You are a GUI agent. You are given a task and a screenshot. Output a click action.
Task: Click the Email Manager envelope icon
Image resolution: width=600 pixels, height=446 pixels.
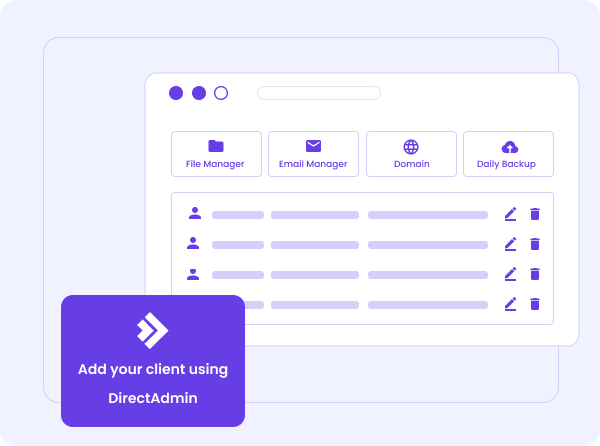pos(313,146)
